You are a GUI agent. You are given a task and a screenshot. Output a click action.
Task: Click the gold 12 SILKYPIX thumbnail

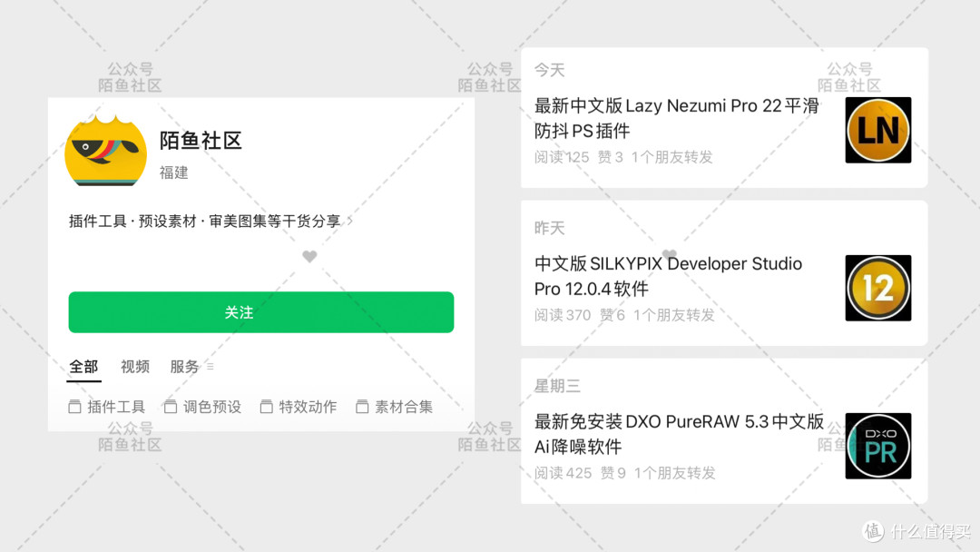878,288
